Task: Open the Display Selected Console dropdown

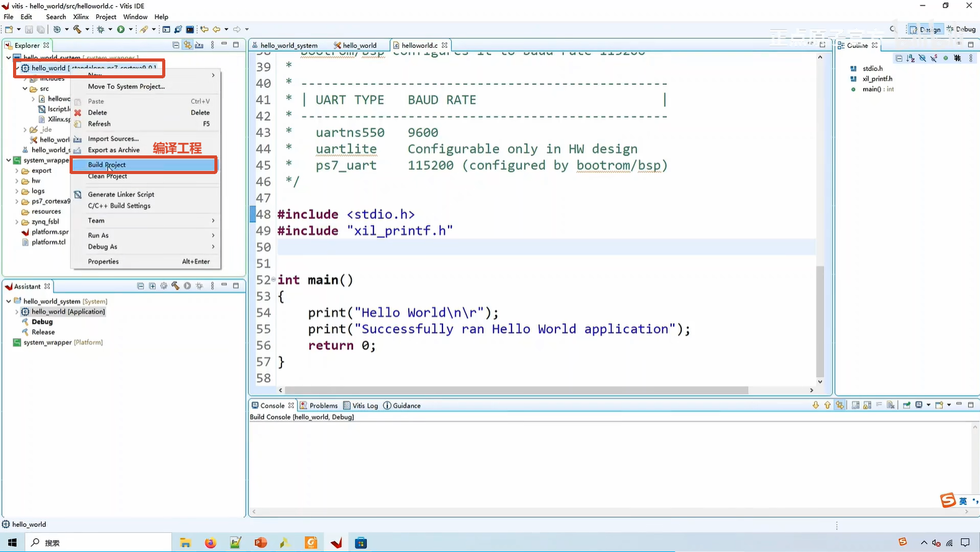Action: [928, 405]
